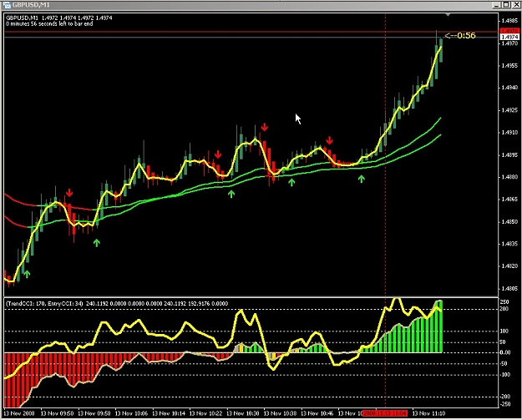Click the 1.4940 price scale value
Image resolution: width=522 pixels, height=420 pixels.
click(509, 88)
